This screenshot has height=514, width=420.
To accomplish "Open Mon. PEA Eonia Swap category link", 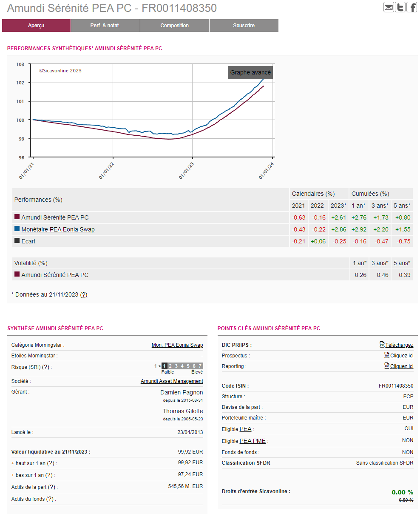I will pos(177,345).
